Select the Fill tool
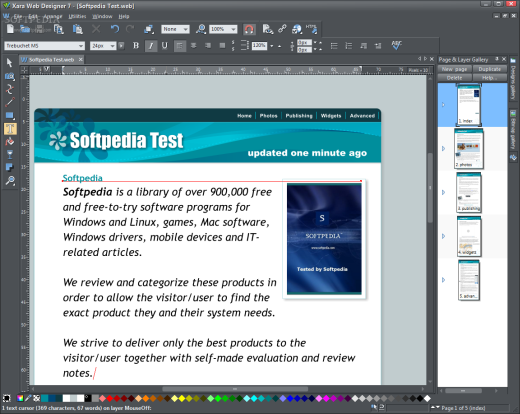The height and width of the screenshot is (414, 520). [10, 142]
